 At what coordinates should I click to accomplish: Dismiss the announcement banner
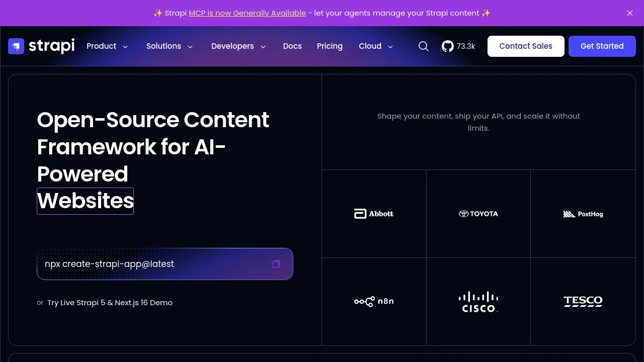[x=630, y=13]
